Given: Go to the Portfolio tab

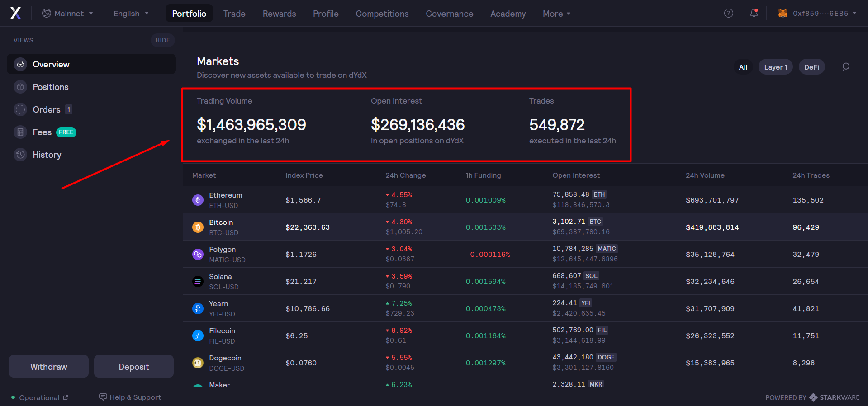Looking at the screenshot, I should pos(189,14).
